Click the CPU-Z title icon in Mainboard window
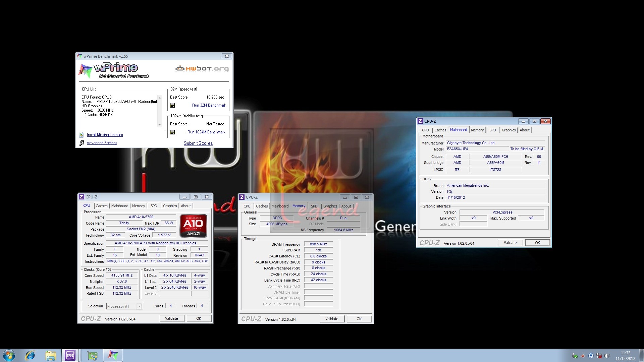The width and height of the screenshot is (644, 362). point(420,121)
